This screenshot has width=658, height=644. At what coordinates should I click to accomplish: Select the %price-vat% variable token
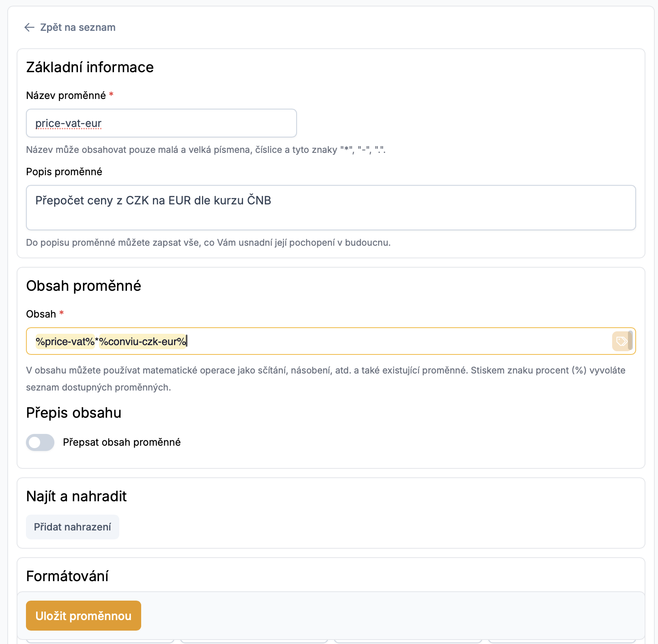click(65, 341)
